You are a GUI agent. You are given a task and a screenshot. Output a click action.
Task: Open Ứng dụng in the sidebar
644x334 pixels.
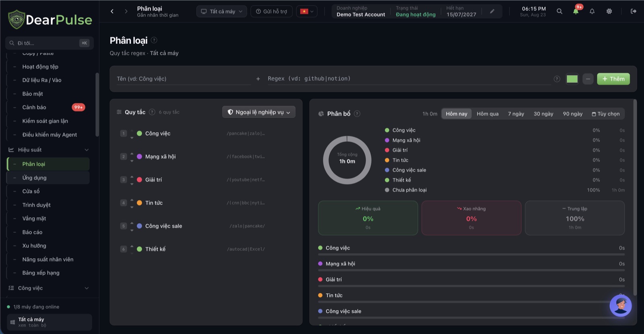click(48, 178)
